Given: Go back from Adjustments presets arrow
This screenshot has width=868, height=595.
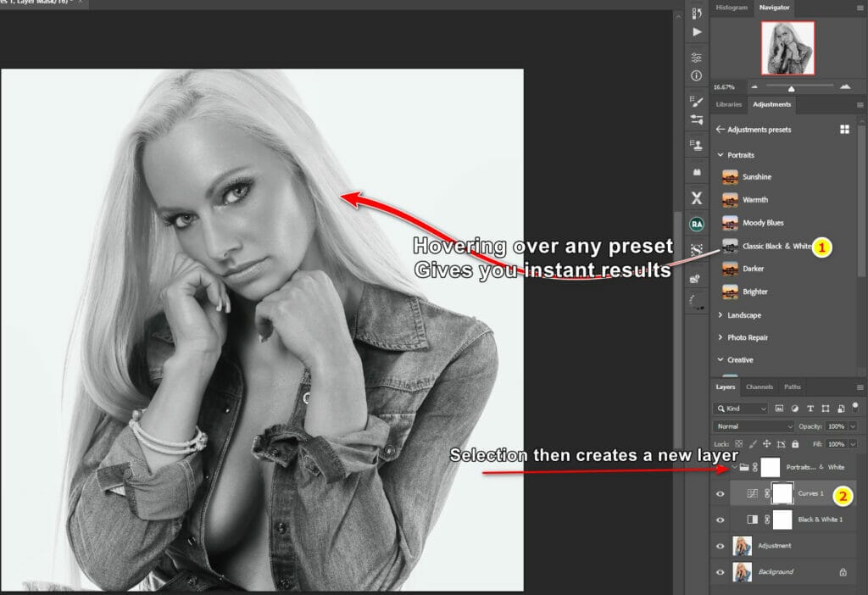Looking at the screenshot, I should (x=720, y=129).
